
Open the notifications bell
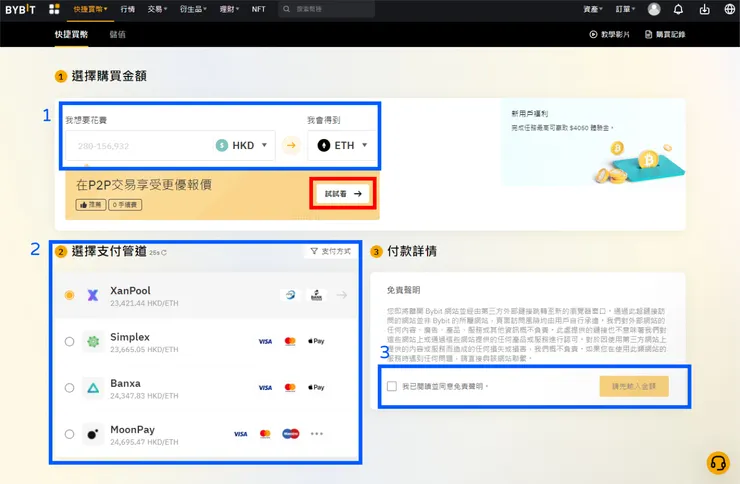[x=678, y=9]
